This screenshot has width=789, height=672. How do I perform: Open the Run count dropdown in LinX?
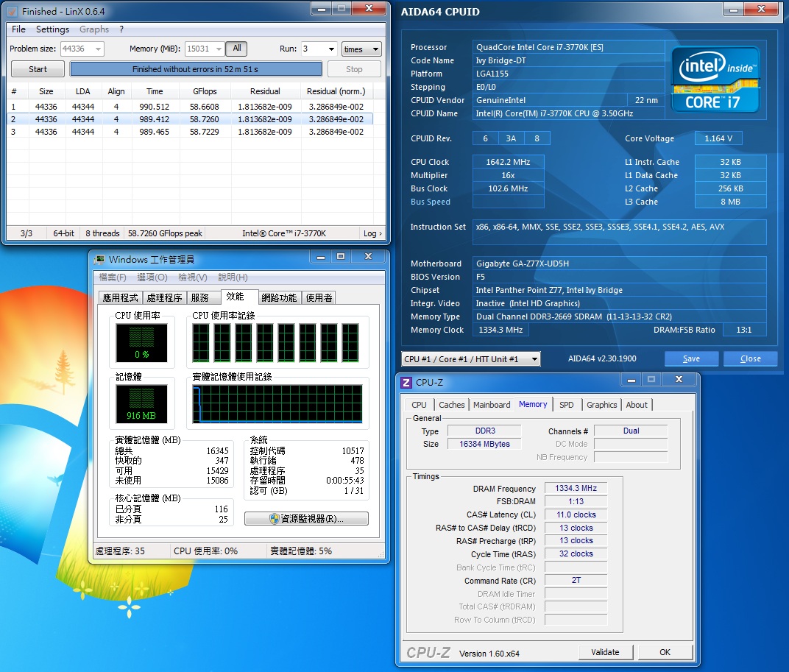[331, 49]
